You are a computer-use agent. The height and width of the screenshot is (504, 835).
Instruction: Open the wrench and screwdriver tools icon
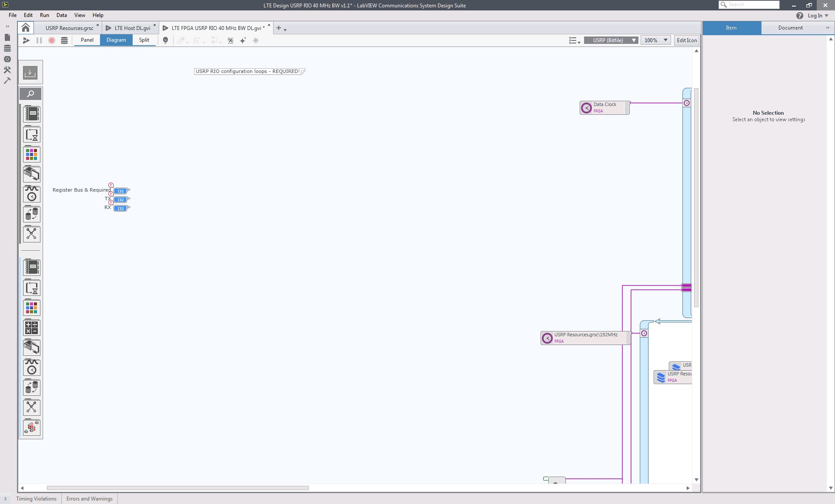(x=7, y=70)
